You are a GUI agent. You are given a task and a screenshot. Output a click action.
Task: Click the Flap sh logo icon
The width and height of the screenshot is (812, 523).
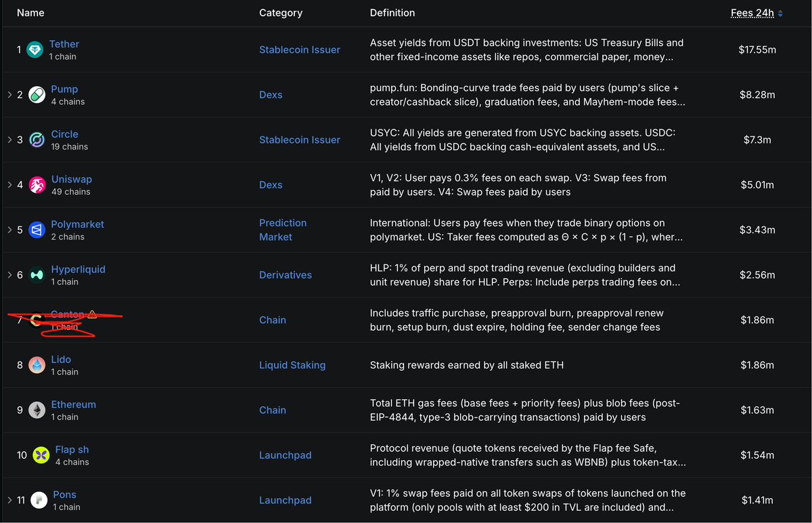41,455
